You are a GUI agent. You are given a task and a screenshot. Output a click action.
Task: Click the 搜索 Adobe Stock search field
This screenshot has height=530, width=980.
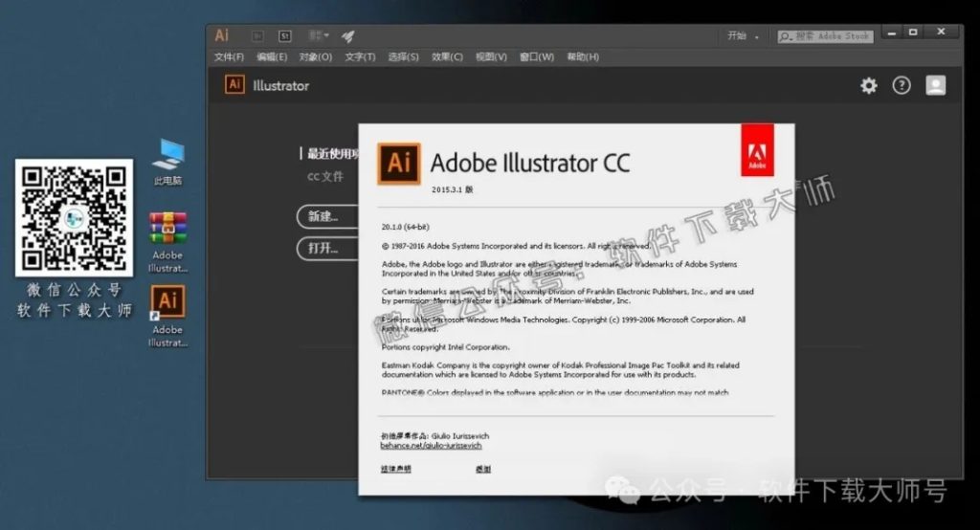[825, 36]
